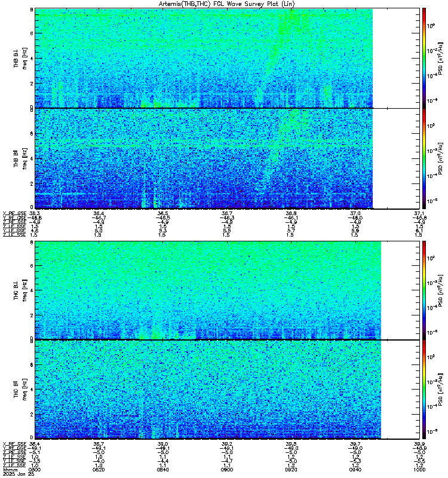Click frequency tick '6' on THC B⊥ axis

pyautogui.click(x=32, y=265)
